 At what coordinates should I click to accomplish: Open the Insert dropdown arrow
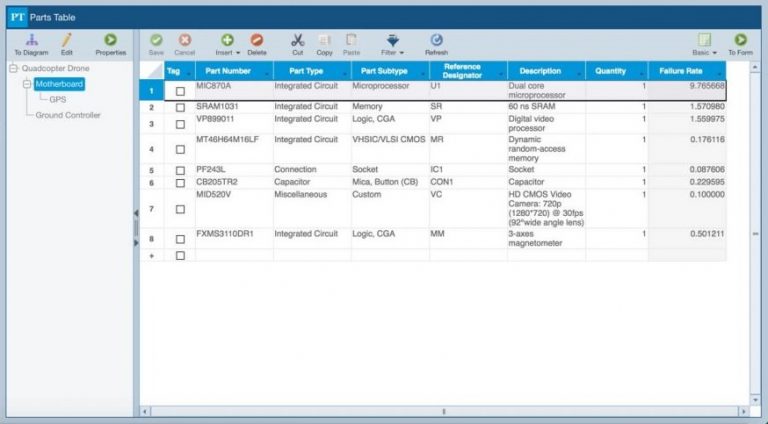(x=238, y=53)
